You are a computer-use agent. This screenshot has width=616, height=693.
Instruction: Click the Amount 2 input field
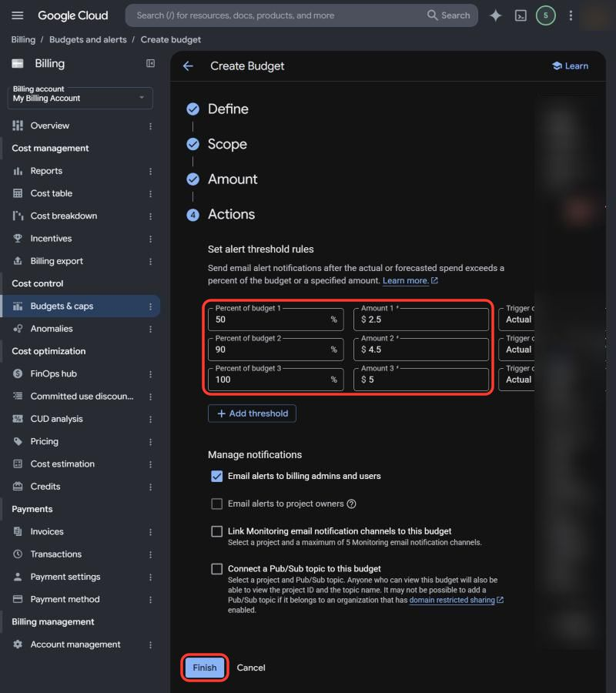pyautogui.click(x=421, y=349)
